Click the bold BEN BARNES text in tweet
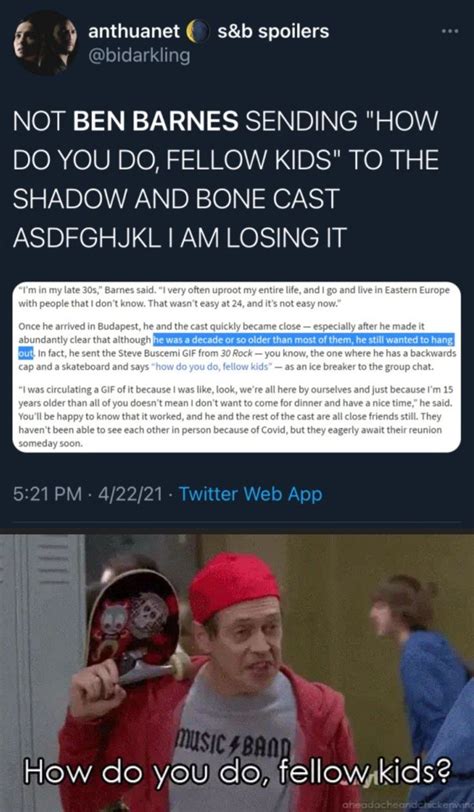The image size is (474, 812). [156, 123]
